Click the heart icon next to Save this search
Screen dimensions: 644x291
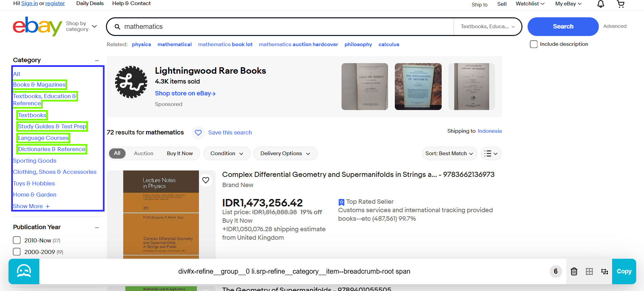point(198,132)
